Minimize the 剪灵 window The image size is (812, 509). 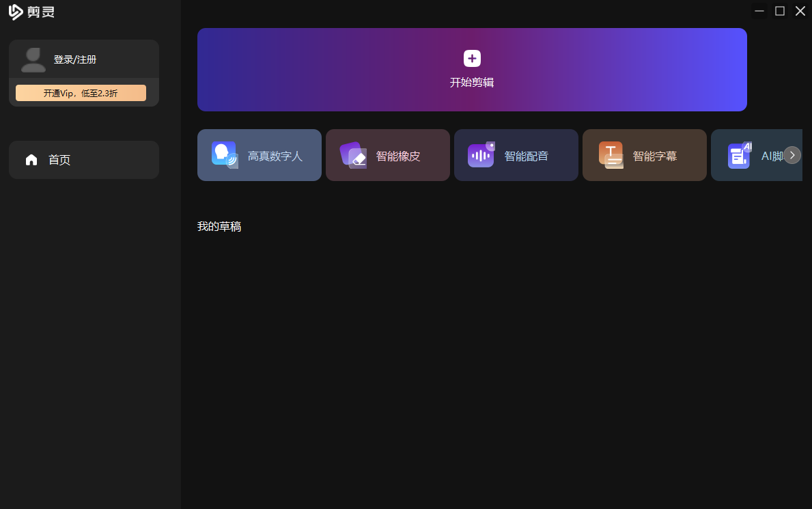point(759,11)
